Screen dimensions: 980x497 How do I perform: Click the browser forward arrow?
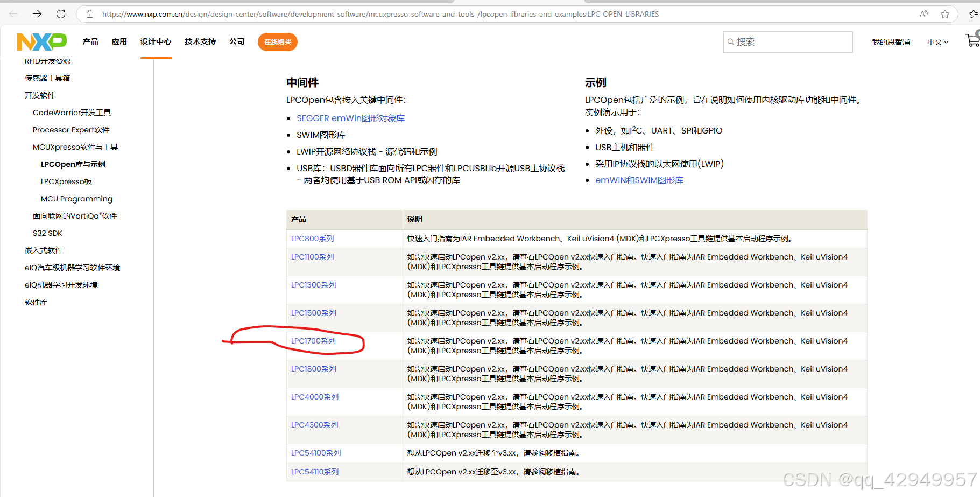37,14
